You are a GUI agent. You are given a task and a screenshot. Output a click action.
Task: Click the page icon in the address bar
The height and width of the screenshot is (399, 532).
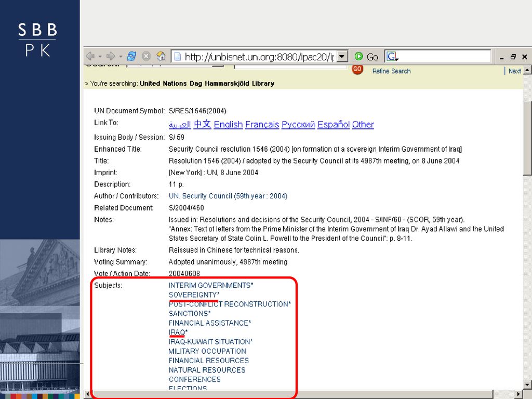click(x=178, y=56)
